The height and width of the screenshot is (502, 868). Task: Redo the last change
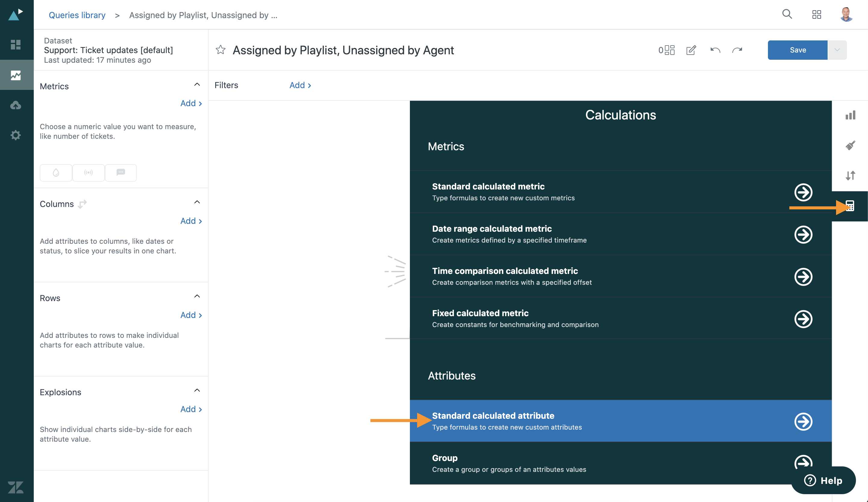[x=737, y=50]
